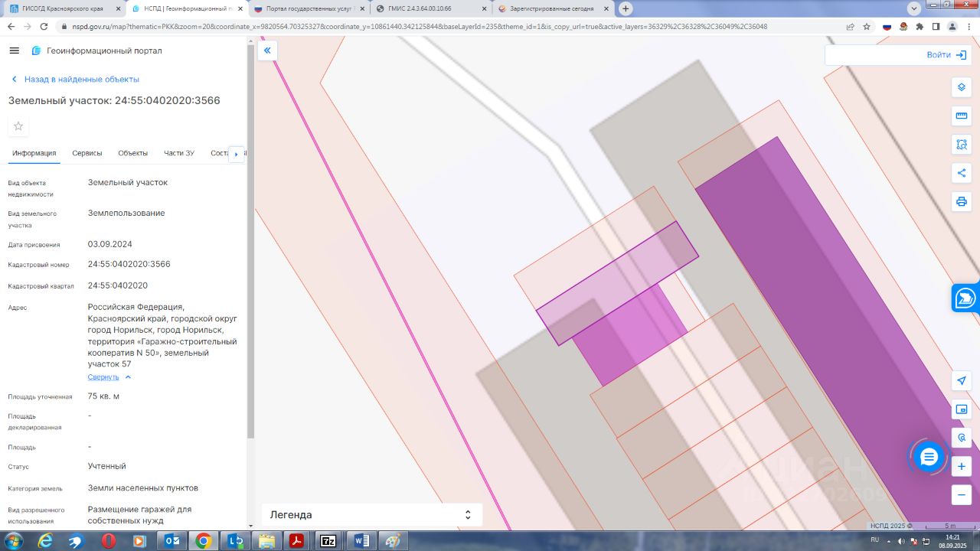980x551 pixels.
Task: Go back in browser history
Action: point(11,26)
